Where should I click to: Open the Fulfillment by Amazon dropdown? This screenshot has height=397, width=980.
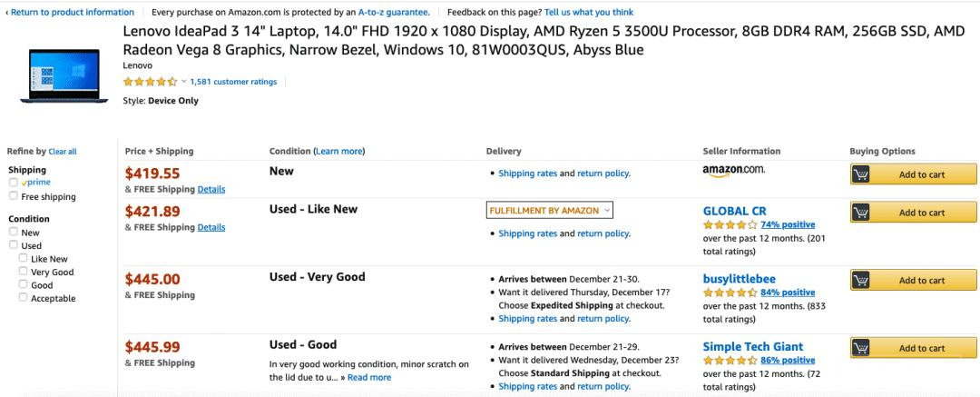pos(549,211)
